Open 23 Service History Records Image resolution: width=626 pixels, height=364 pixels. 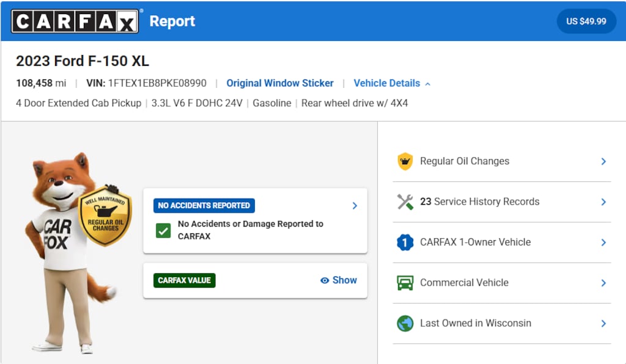[502, 202]
